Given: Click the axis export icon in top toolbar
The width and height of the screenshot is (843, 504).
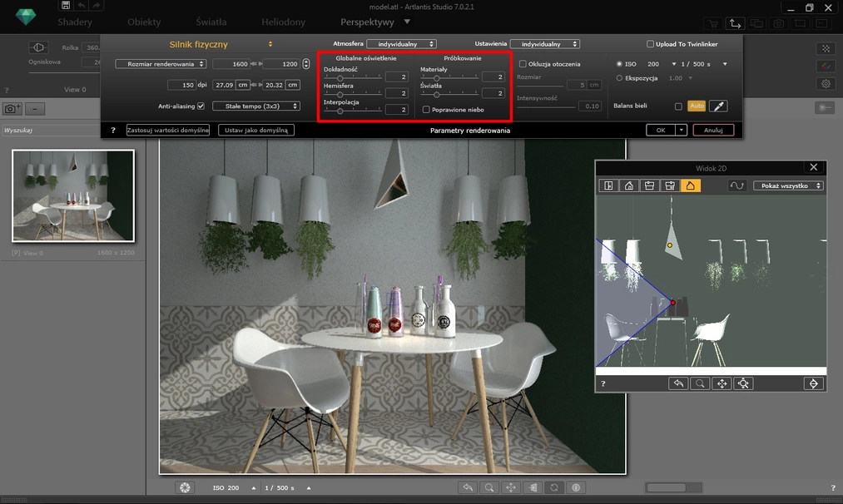Looking at the screenshot, I should pos(735,23).
